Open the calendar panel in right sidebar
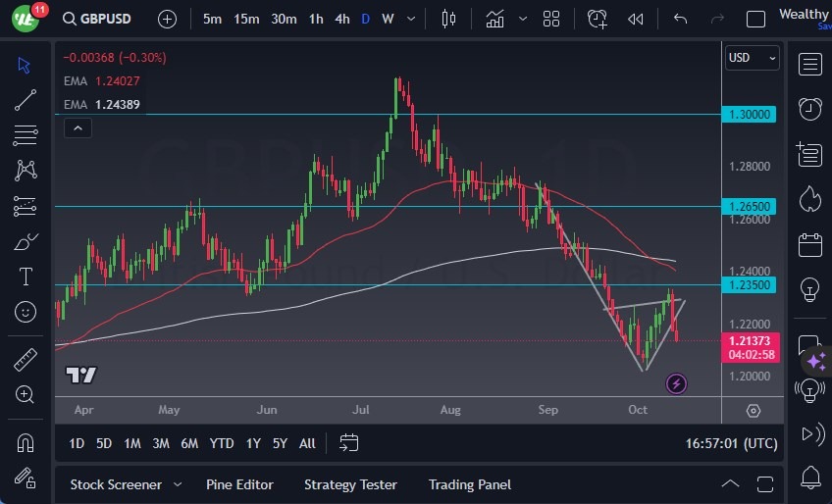The image size is (832, 504). (x=809, y=244)
